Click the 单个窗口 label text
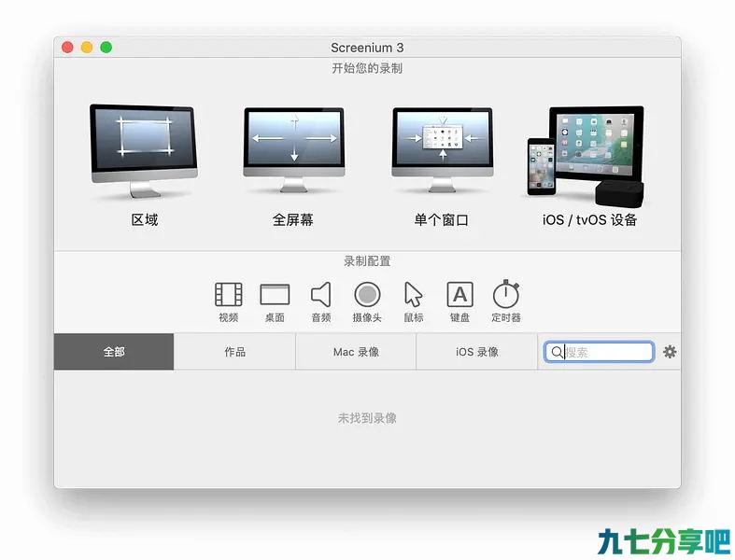 coord(441,219)
